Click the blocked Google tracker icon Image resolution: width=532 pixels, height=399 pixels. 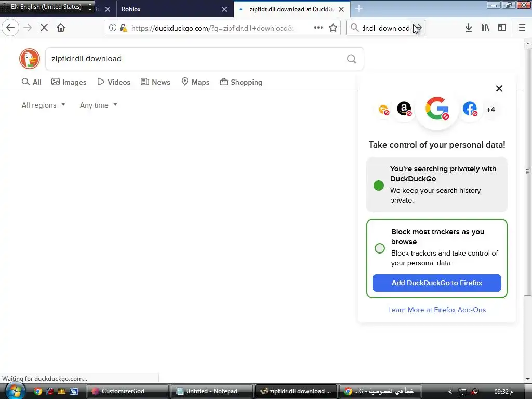tap(437, 109)
